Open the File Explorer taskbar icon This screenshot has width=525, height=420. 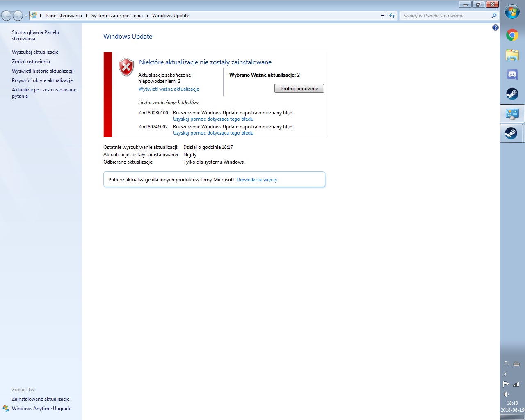(x=512, y=55)
